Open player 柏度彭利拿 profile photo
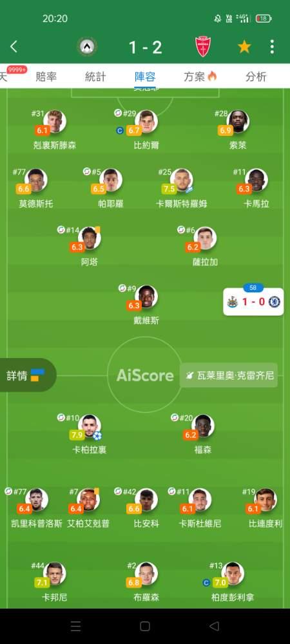290x644 pixels. point(233,573)
